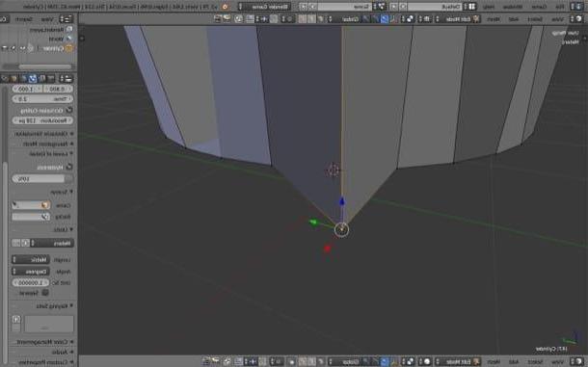The image size is (588, 367).
Task: Switch to the Object properties tab icon
Action: tap(13, 78)
